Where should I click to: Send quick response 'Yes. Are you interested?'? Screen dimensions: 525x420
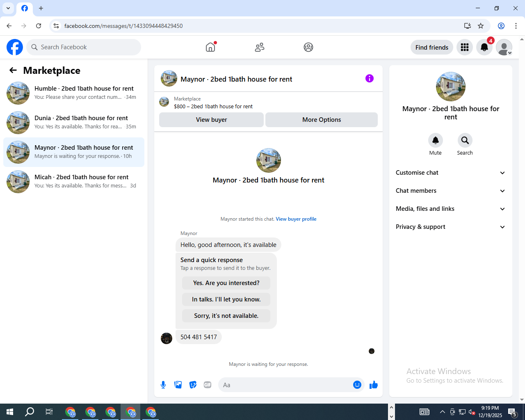(x=226, y=283)
